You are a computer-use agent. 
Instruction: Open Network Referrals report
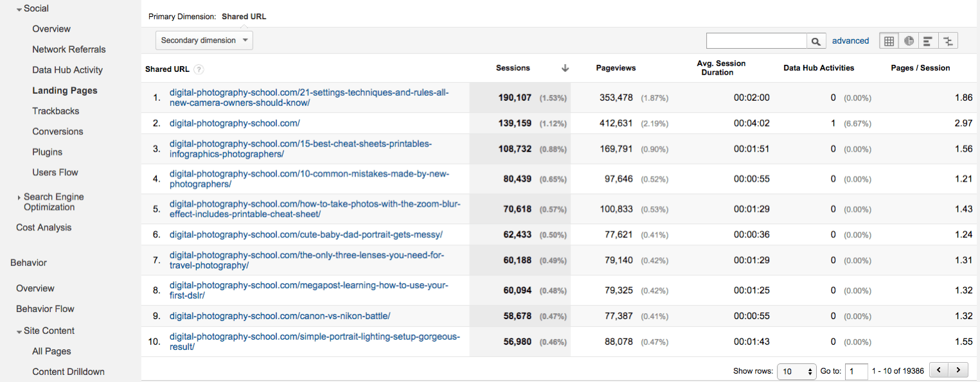(x=69, y=49)
